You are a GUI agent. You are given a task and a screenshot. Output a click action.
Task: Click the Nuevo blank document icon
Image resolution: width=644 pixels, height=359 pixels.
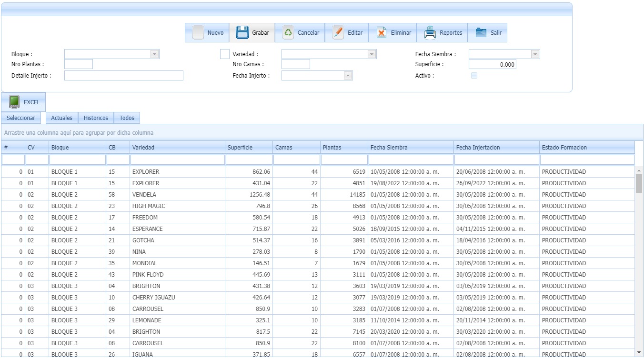point(198,33)
